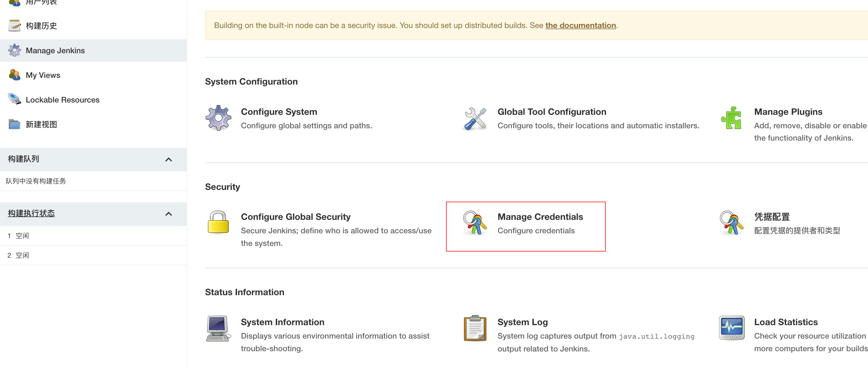Select 新建视图 in the sidebar
The height and width of the screenshot is (368, 868).
(41, 124)
